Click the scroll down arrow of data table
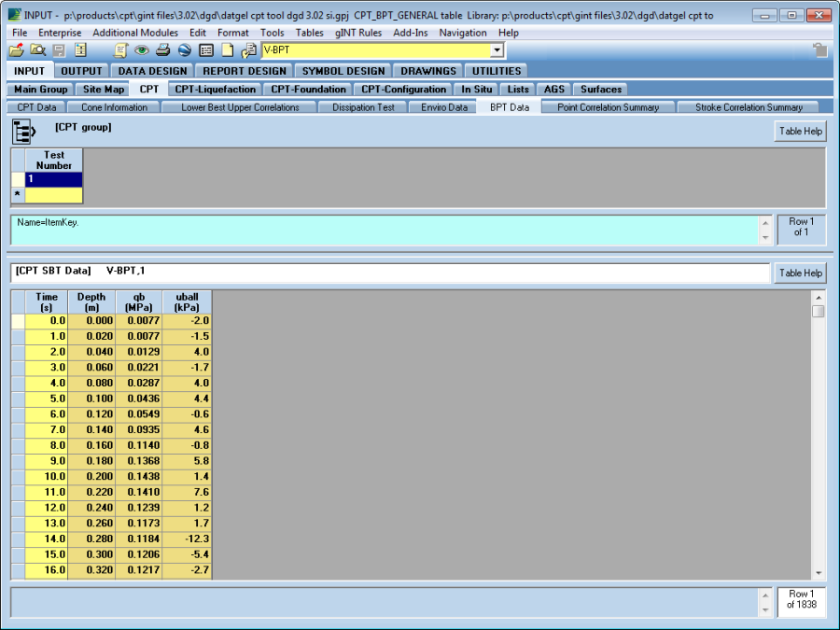Screen dimensions: 840x630 819,573
